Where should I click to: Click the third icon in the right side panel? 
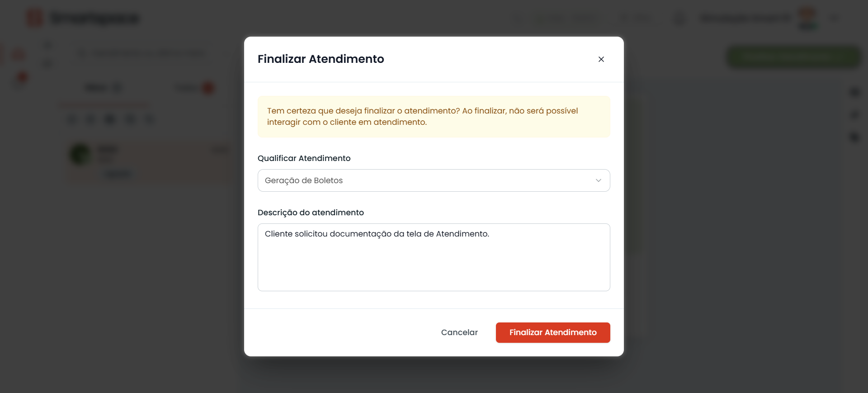(x=854, y=137)
